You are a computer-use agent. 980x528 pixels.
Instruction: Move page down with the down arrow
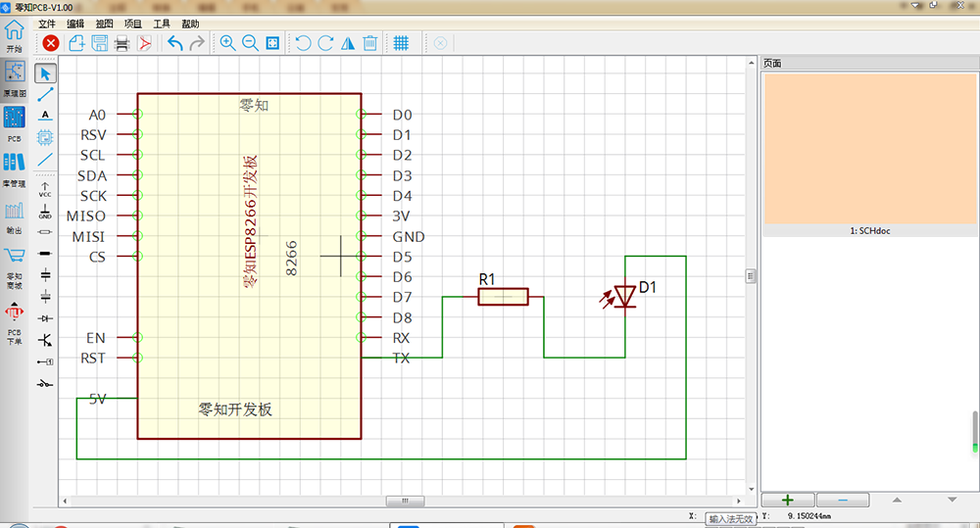[x=952, y=500]
